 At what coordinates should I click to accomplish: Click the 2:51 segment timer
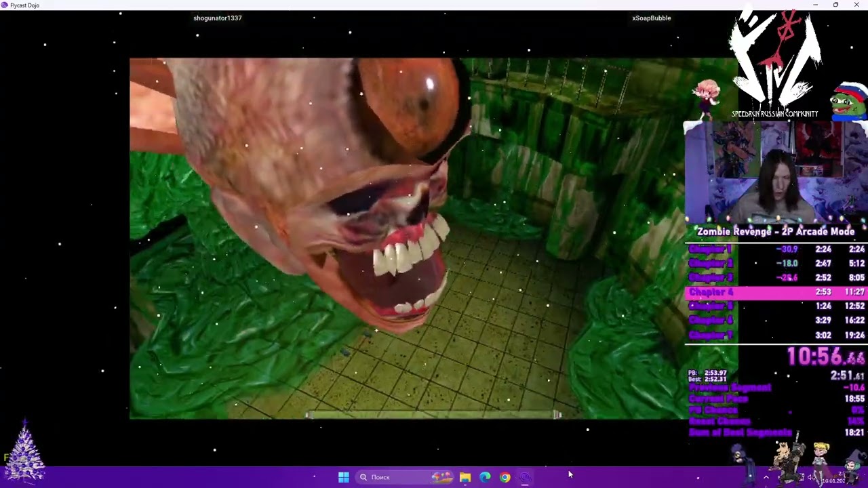[x=848, y=375]
